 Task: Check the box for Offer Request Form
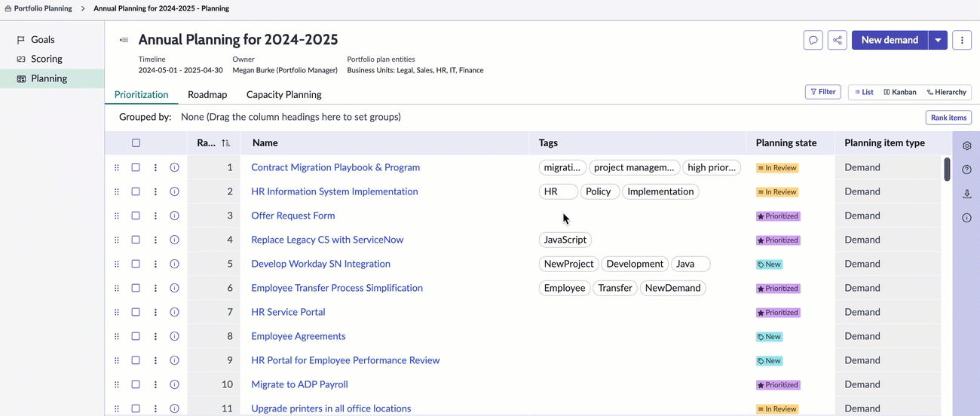coord(136,216)
